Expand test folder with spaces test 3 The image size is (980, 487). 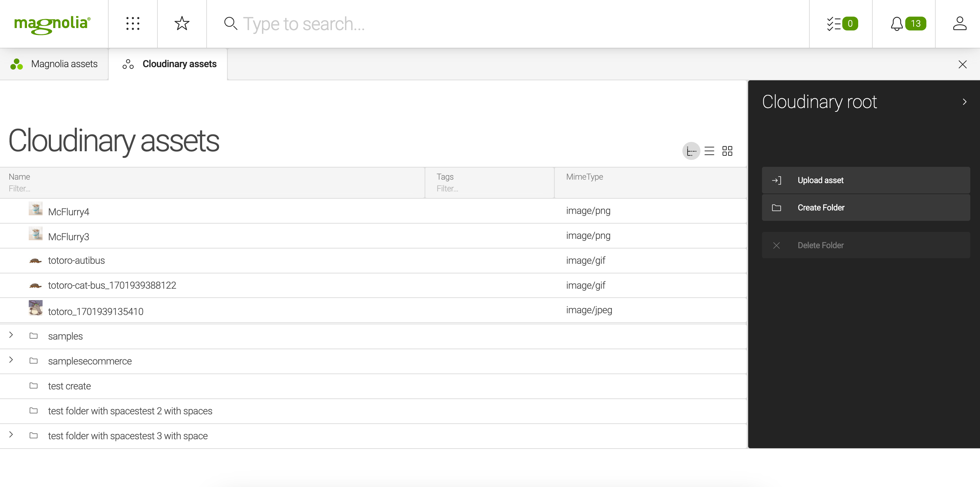pos(11,436)
